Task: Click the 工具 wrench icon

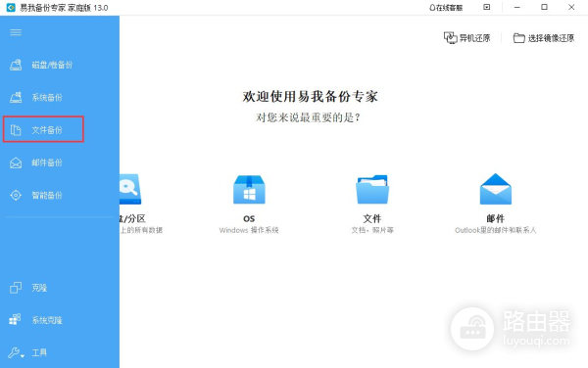Action: (14, 352)
